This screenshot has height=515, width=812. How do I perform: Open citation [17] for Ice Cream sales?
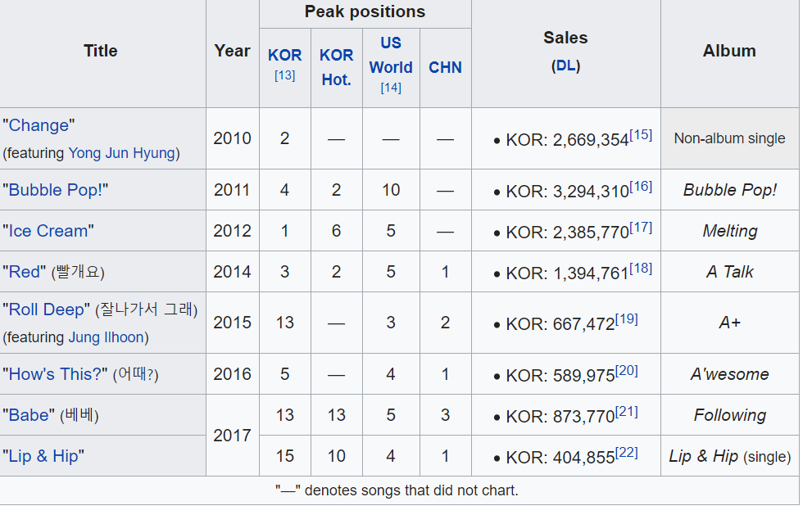click(641, 228)
